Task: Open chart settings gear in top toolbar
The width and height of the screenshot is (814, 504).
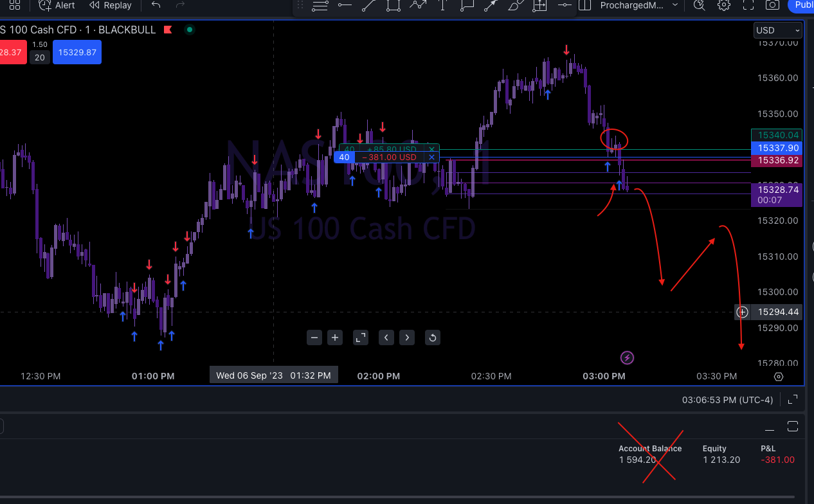Action: click(724, 5)
